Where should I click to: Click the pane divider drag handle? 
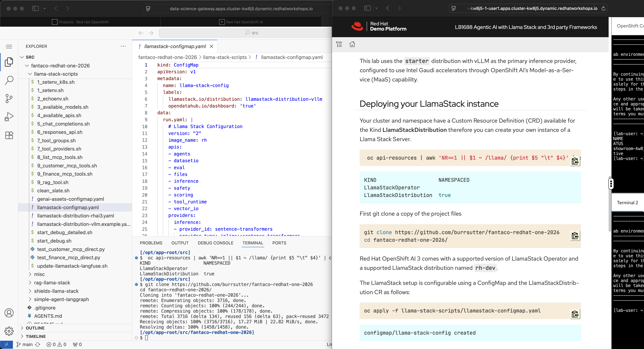pos(611,184)
